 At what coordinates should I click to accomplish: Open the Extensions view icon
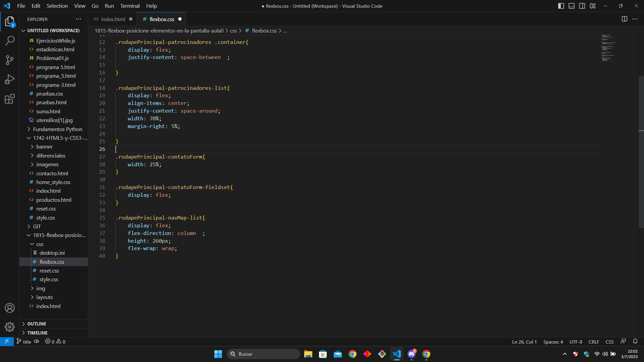point(9,99)
